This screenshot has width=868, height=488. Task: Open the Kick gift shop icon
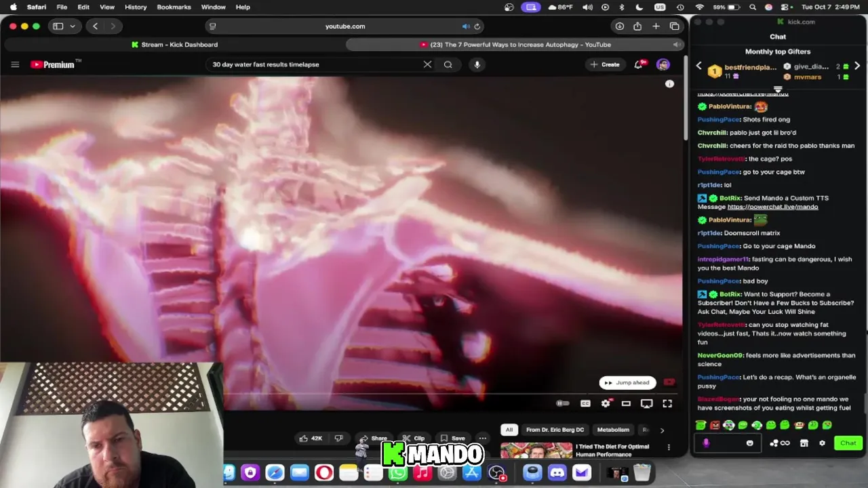pos(804,443)
